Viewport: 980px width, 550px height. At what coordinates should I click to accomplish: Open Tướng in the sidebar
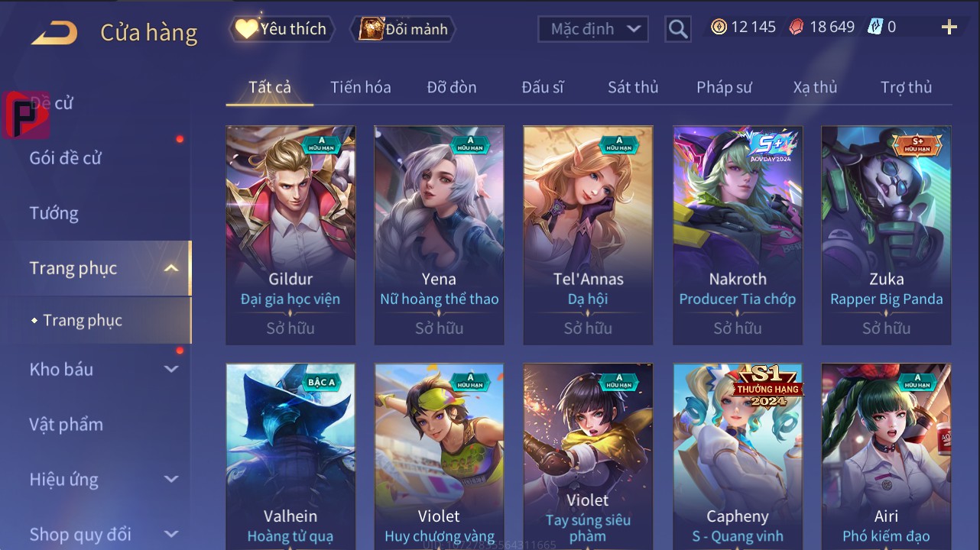(54, 213)
